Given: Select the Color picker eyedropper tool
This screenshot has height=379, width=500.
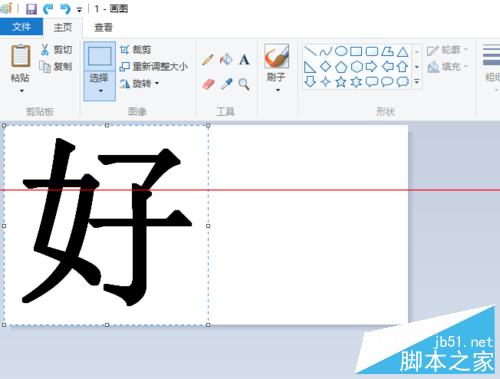Looking at the screenshot, I should 226,84.
